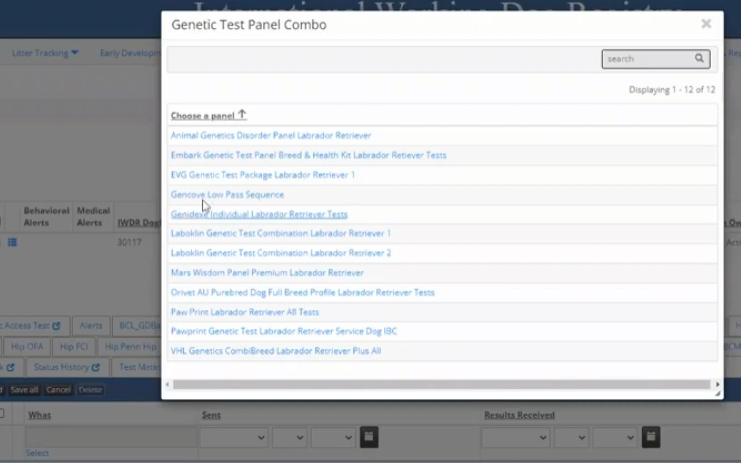Open the BCL_GDBa tab
This screenshot has height=463, width=741.
coord(137,326)
